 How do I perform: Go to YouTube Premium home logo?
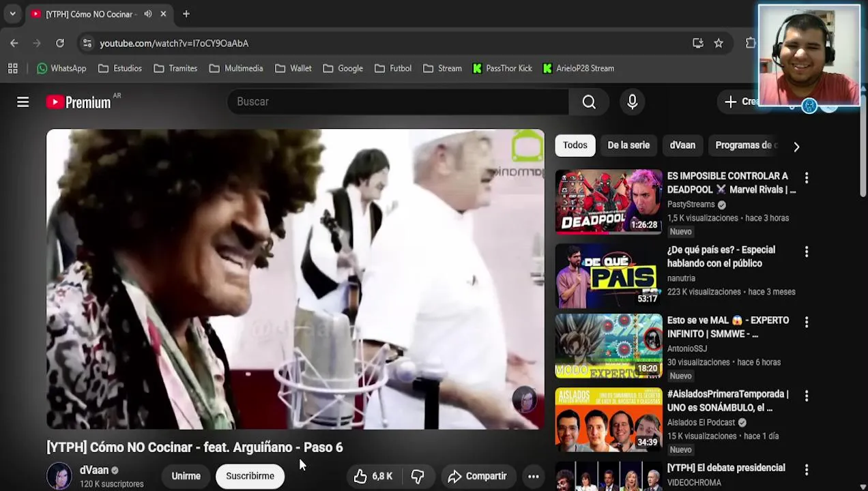pyautogui.click(x=78, y=102)
